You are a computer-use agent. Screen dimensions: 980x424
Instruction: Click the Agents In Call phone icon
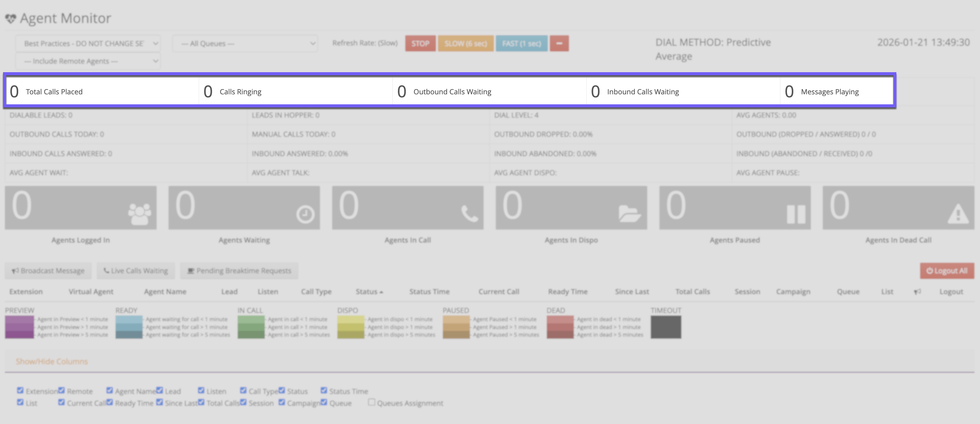click(469, 214)
